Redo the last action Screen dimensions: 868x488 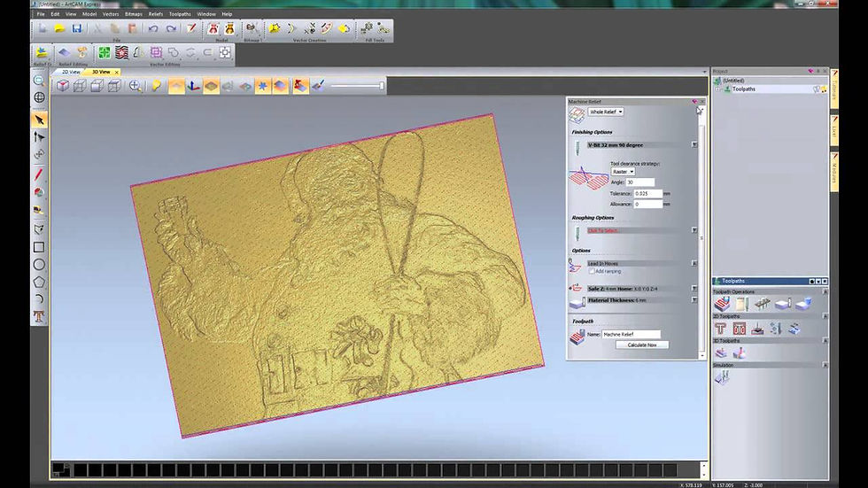[x=171, y=28]
